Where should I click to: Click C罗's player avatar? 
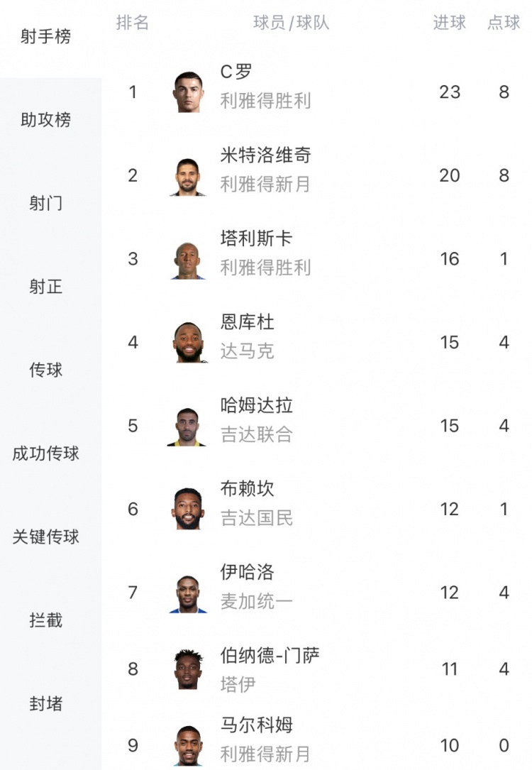coord(188,92)
